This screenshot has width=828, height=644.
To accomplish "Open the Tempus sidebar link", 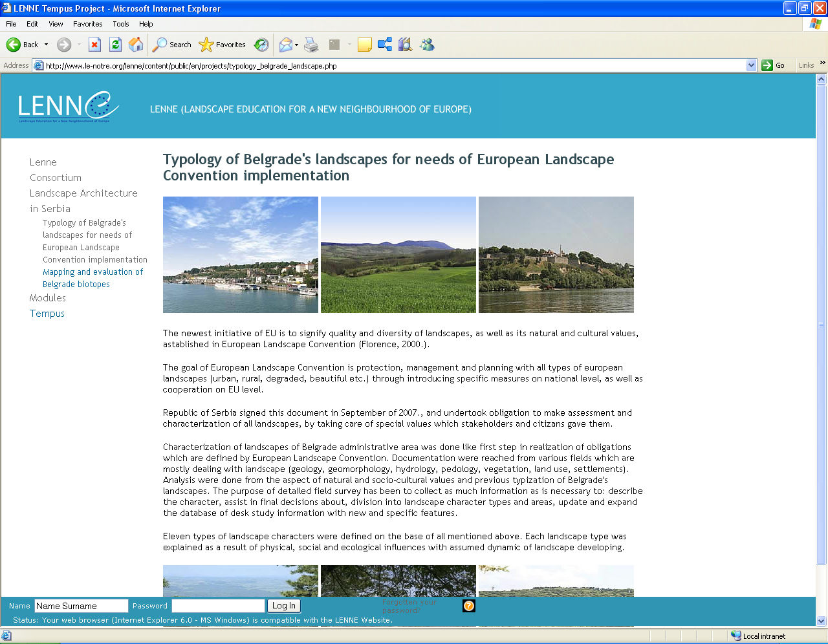I will click(x=47, y=314).
